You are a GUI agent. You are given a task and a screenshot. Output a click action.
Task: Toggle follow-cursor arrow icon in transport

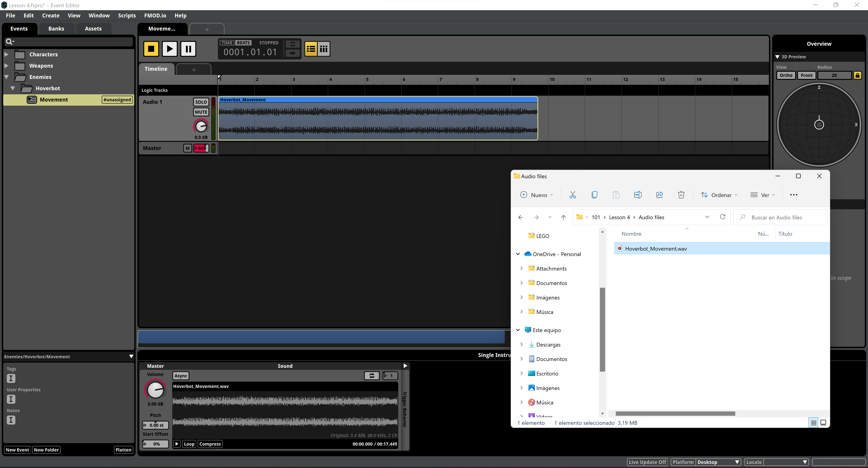click(292, 53)
